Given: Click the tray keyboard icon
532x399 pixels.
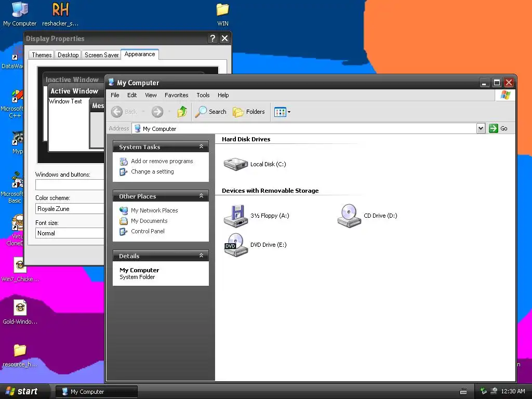Looking at the screenshot, I should [463, 392].
